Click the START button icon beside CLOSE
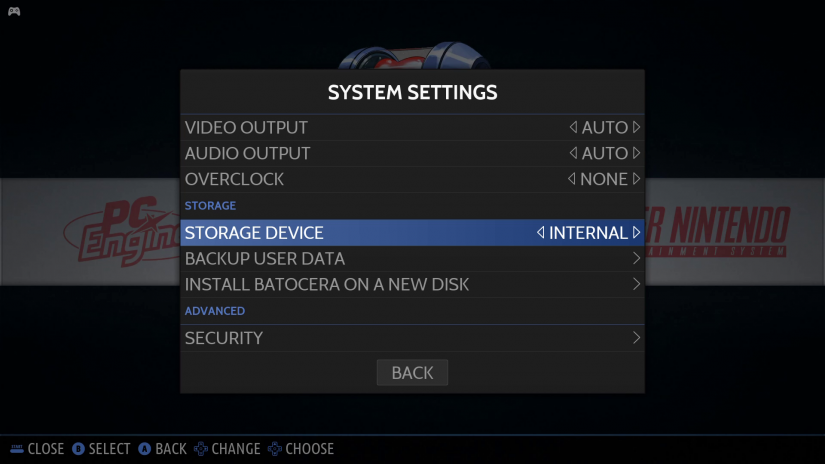 pos(16,449)
